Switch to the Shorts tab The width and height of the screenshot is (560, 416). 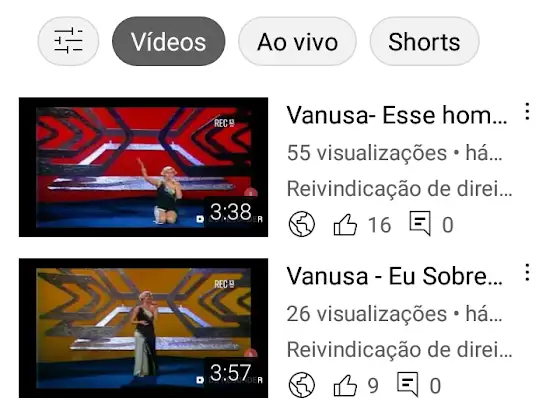(424, 41)
